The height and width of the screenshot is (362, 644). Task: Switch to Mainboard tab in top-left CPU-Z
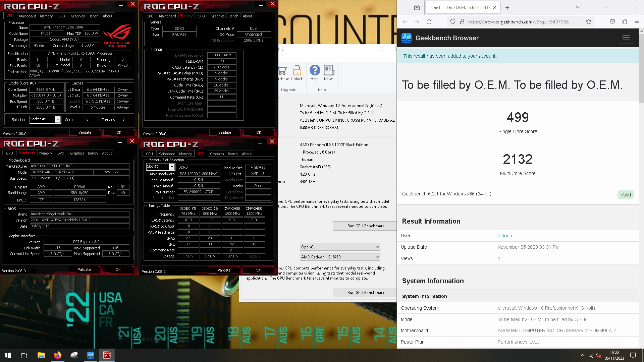point(28,16)
